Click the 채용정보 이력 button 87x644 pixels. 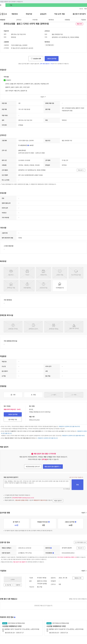[x=78, y=578]
